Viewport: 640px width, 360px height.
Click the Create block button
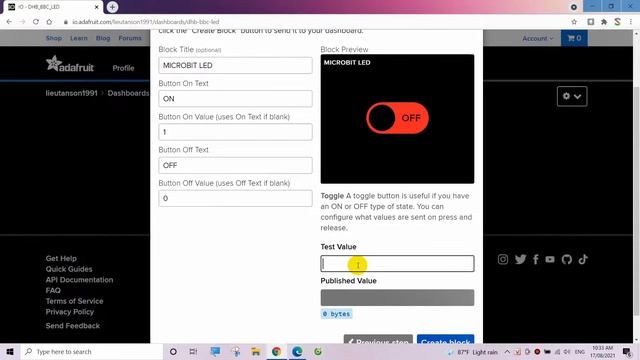[x=445, y=340]
